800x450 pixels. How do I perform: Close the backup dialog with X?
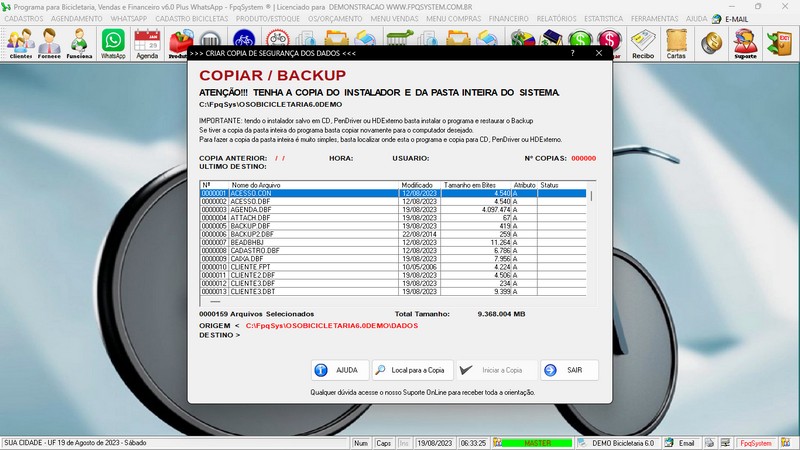coord(599,53)
